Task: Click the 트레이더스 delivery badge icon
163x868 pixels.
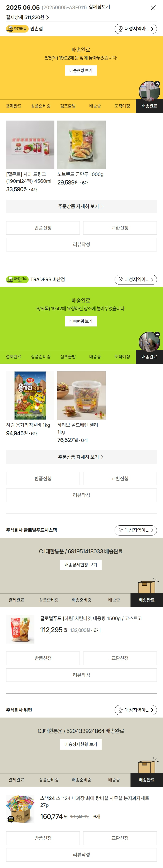Action: 17,280
